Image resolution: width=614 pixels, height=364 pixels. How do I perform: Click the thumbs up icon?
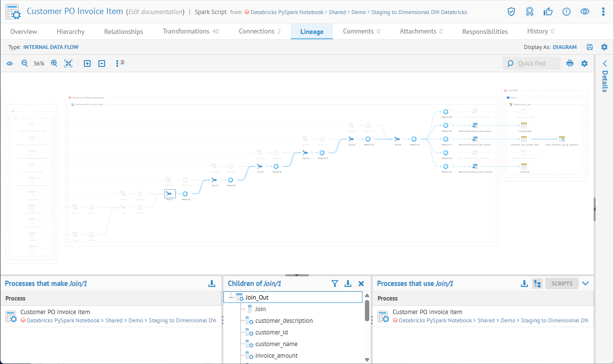(548, 12)
